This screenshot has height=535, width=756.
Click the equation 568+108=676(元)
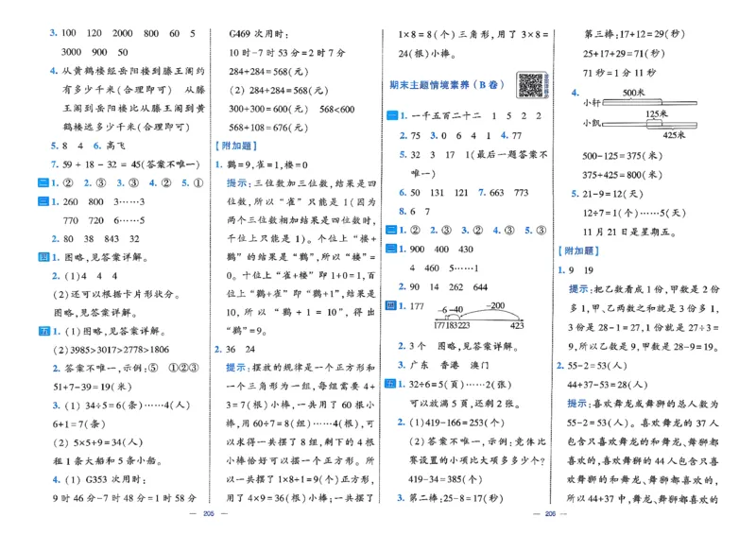(268, 128)
